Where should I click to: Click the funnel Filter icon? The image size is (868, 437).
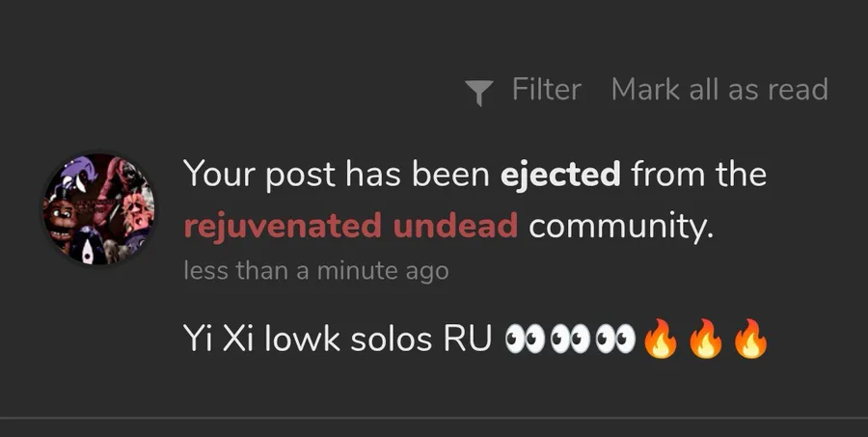point(478,93)
